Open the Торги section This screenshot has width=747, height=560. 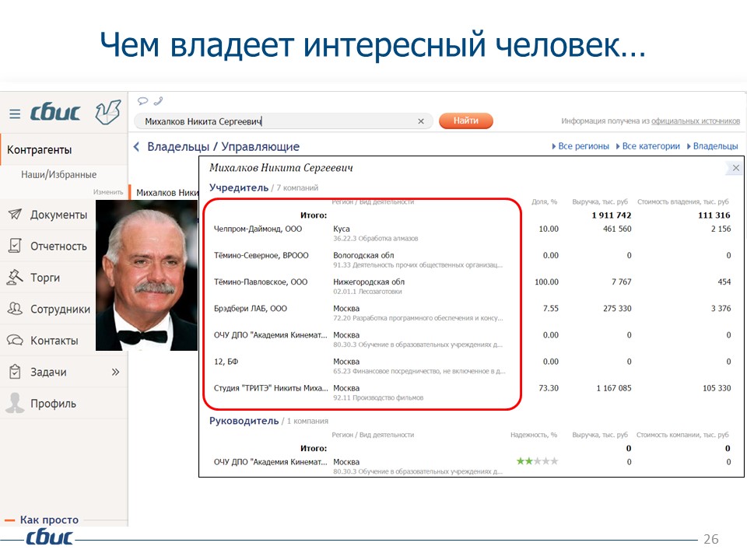(x=45, y=278)
